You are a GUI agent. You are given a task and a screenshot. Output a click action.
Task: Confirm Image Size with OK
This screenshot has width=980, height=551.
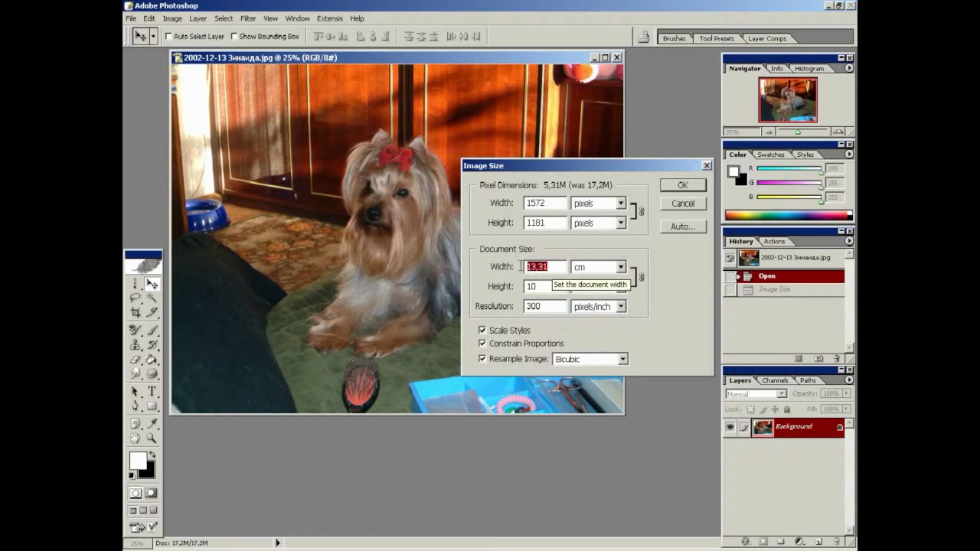(x=683, y=185)
